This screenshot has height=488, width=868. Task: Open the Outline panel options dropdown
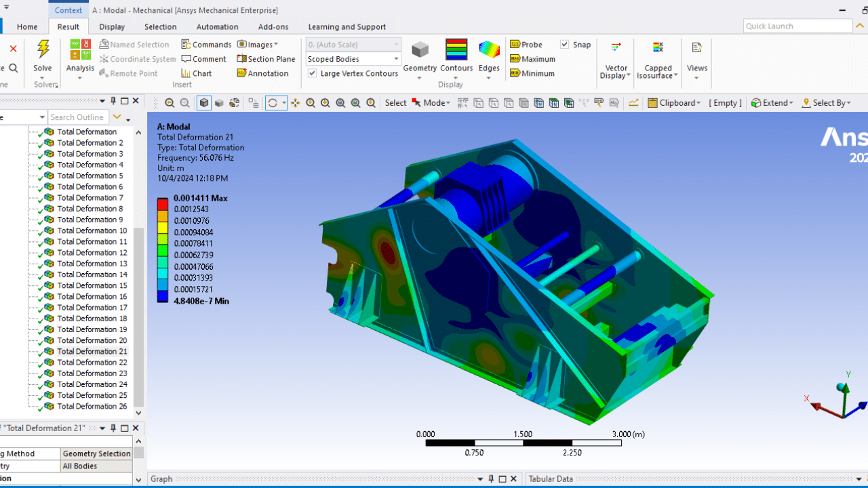tap(102, 101)
